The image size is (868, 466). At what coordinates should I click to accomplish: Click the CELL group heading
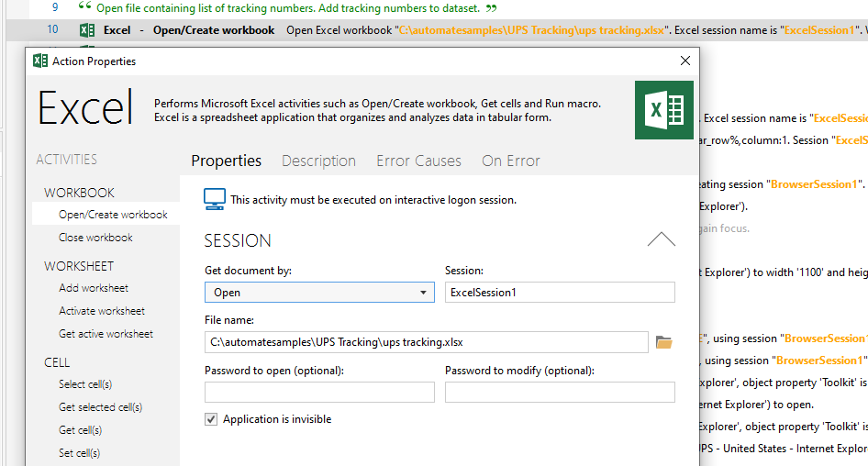[57, 362]
